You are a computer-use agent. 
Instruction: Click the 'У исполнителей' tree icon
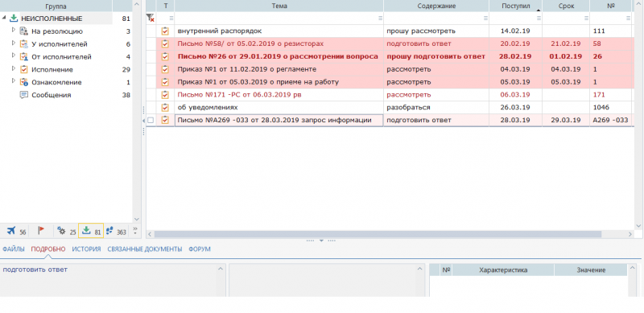(24, 44)
